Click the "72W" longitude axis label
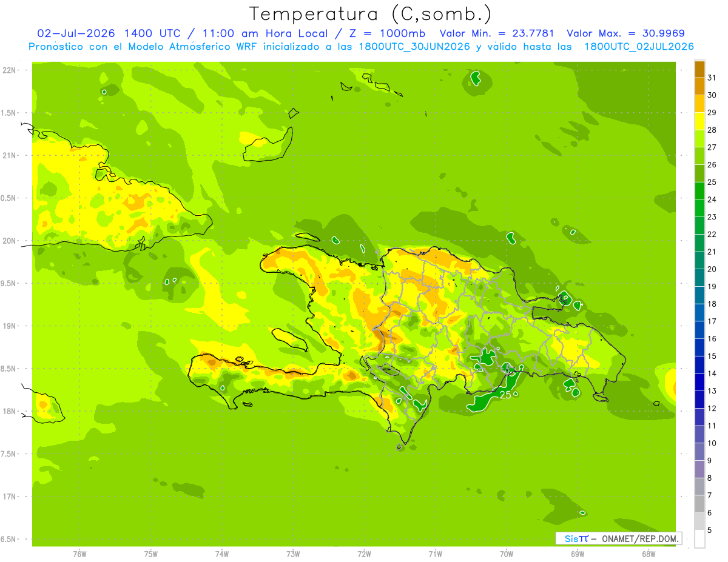Screen dimensions: 728x562 click(x=364, y=554)
